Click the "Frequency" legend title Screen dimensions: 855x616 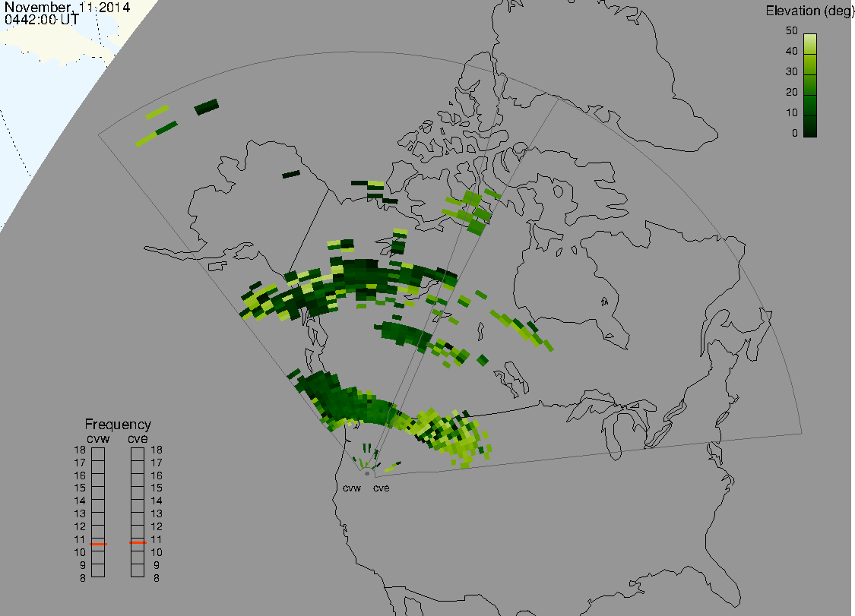(118, 425)
